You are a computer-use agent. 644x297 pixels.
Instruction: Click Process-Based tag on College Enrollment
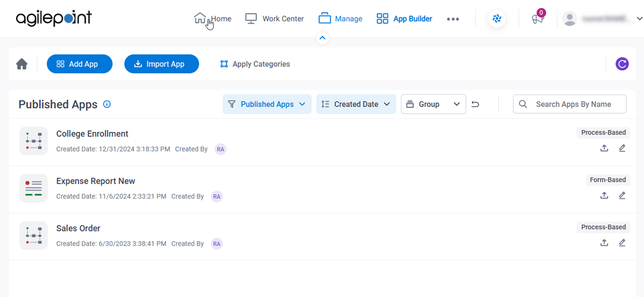603,132
